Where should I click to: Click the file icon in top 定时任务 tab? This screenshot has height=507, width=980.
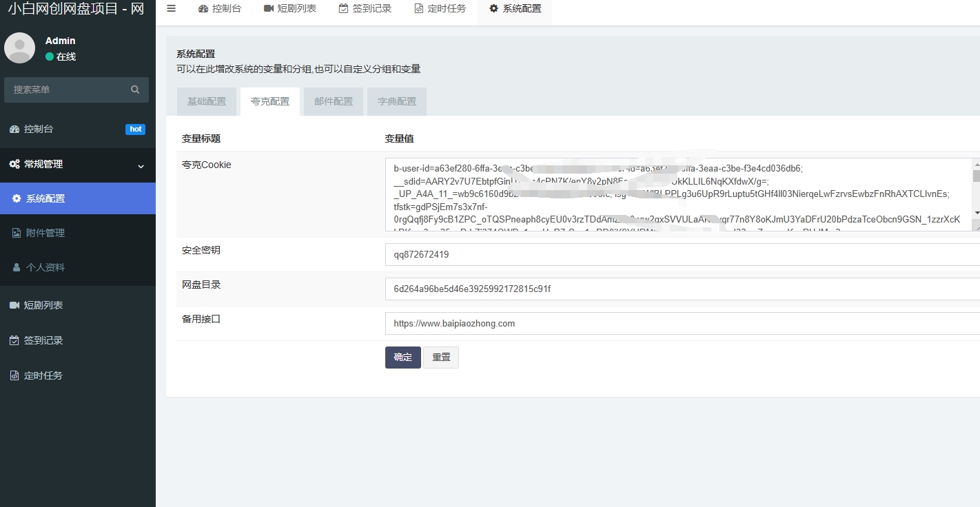(418, 9)
